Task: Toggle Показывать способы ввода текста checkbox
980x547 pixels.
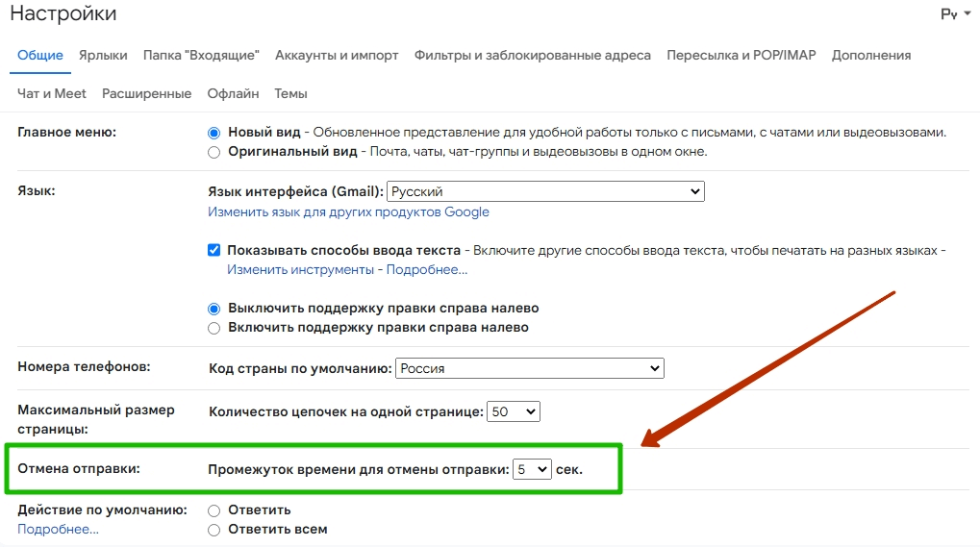Action: (214, 250)
